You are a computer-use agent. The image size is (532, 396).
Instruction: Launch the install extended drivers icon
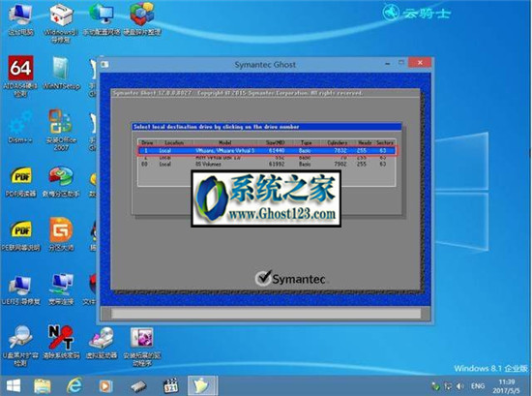142,346
